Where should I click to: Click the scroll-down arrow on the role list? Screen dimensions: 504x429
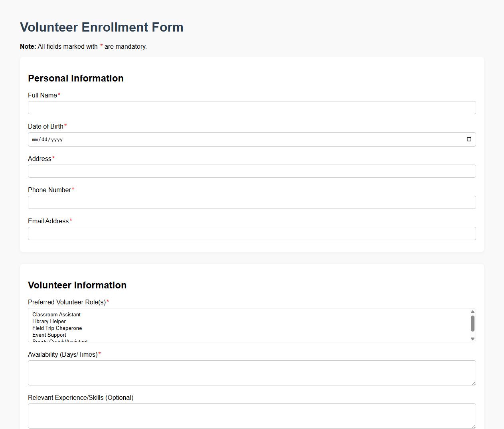(472, 339)
